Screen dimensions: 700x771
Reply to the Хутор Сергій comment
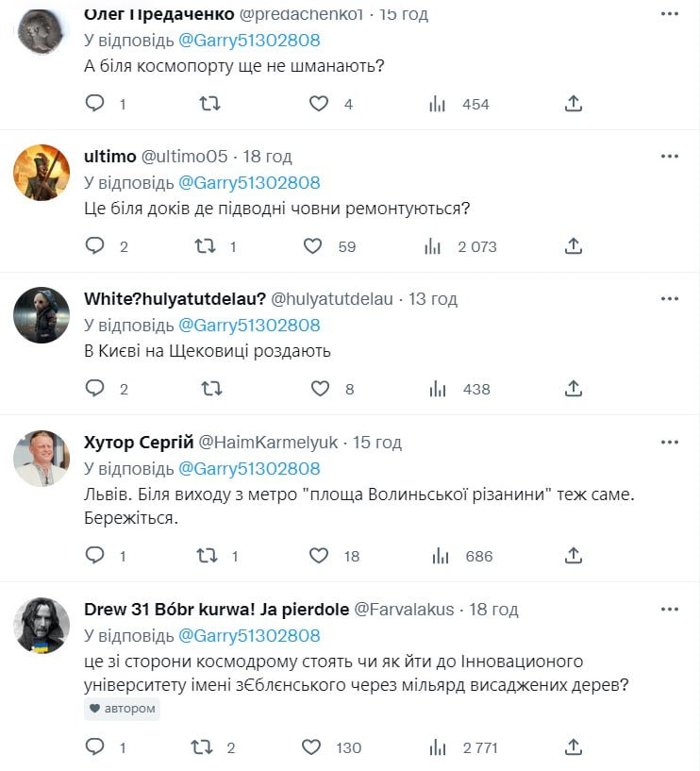[94, 556]
